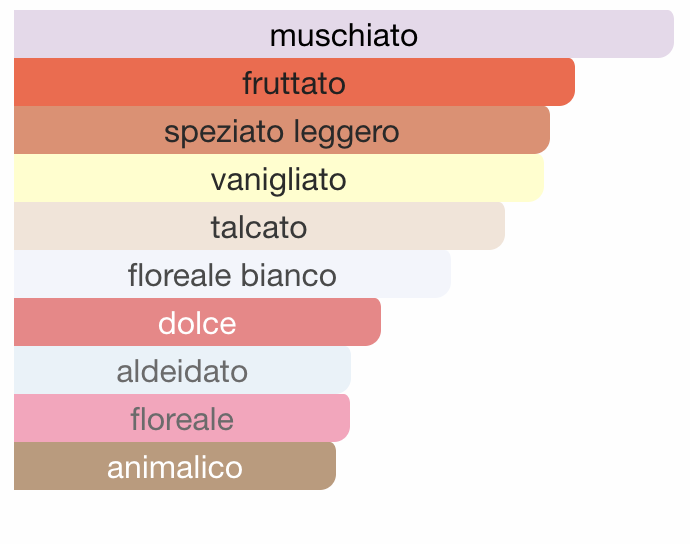The width and height of the screenshot is (690, 544).
Task: Click the aldeidato text label
Action: tap(182, 371)
